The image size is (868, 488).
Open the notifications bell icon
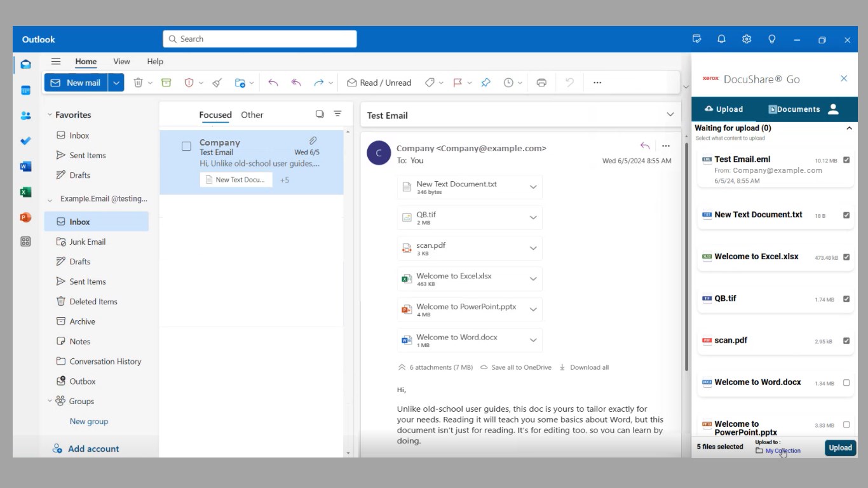point(721,39)
